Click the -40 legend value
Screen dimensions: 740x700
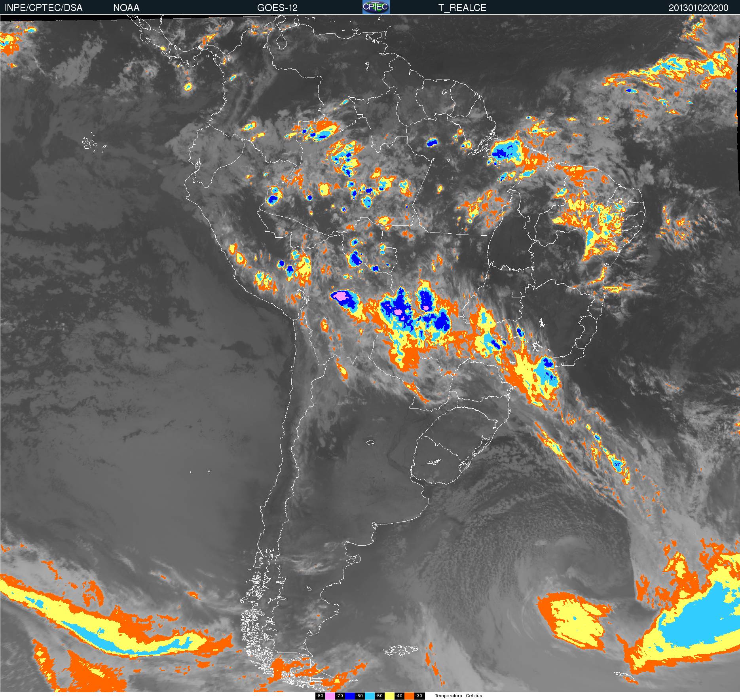click(x=399, y=696)
